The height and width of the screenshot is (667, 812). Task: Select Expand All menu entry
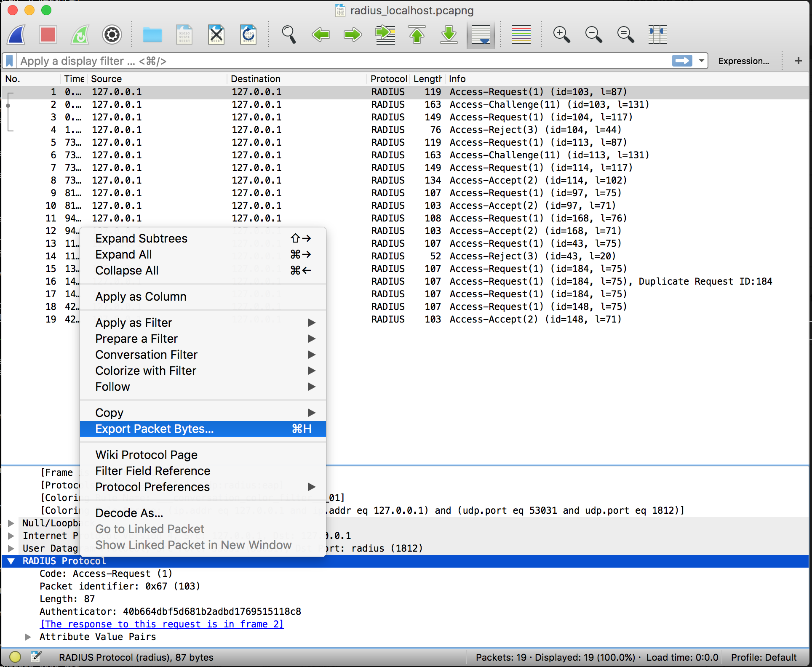click(203, 254)
